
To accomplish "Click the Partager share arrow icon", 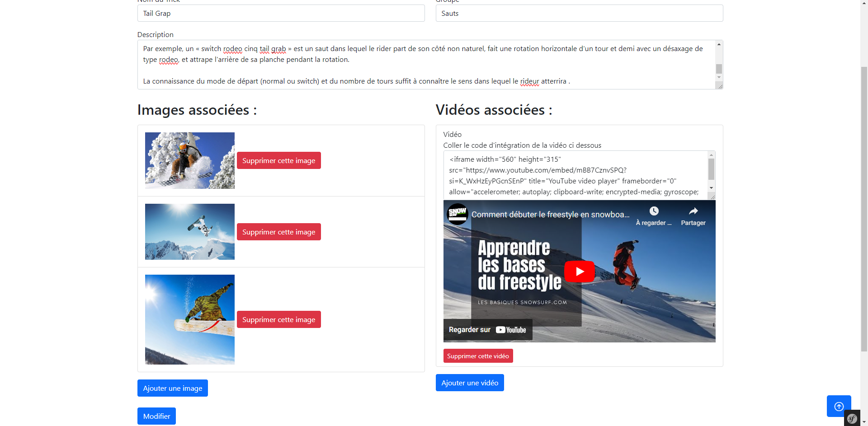I will (693, 211).
